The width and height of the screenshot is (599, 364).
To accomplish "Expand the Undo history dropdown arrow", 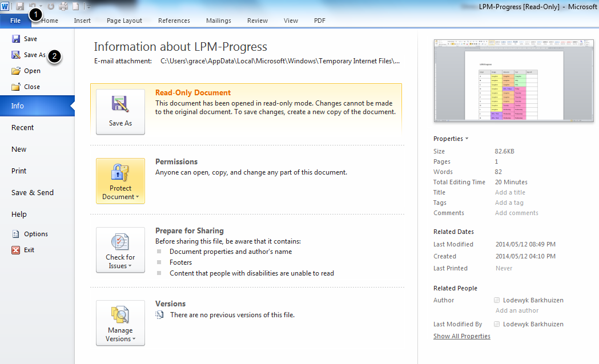I will point(40,6).
